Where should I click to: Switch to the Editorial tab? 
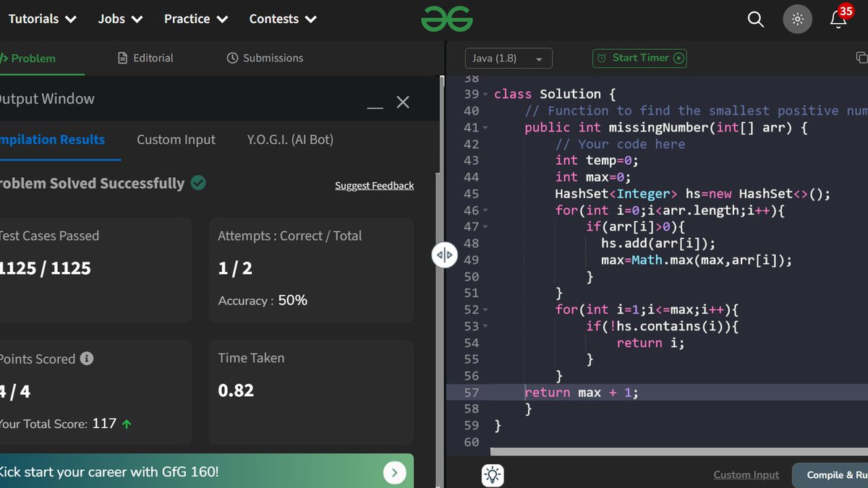click(145, 58)
